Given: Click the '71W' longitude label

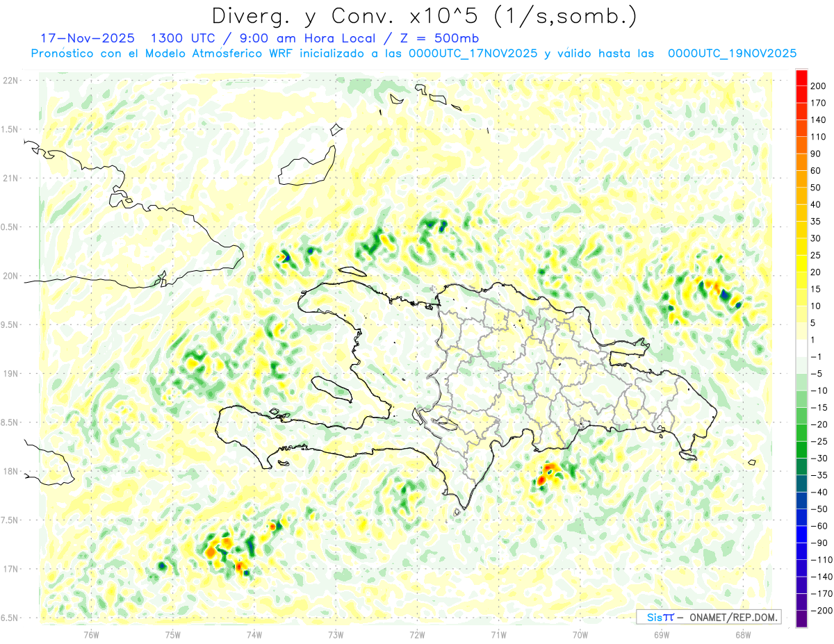Looking at the screenshot, I should pyautogui.click(x=498, y=634).
